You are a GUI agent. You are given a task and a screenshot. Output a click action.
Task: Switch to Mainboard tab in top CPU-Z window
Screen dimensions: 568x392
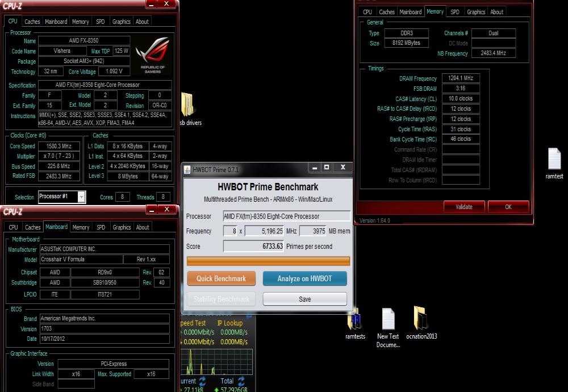(x=56, y=22)
